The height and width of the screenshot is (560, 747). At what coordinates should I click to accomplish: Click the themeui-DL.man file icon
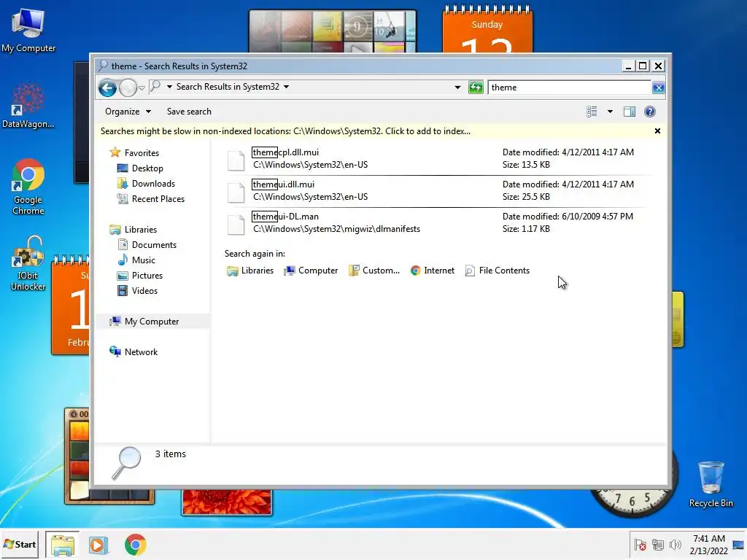pos(236,225)
